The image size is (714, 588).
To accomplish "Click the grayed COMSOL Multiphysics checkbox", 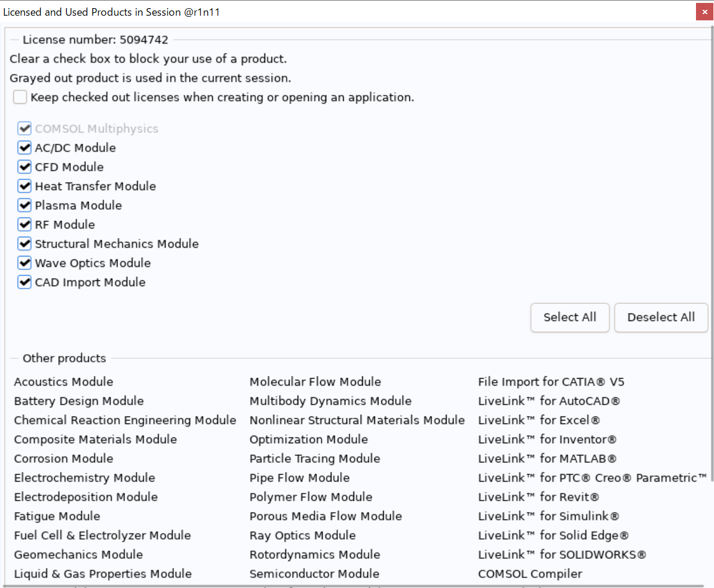I will (24, 129).
